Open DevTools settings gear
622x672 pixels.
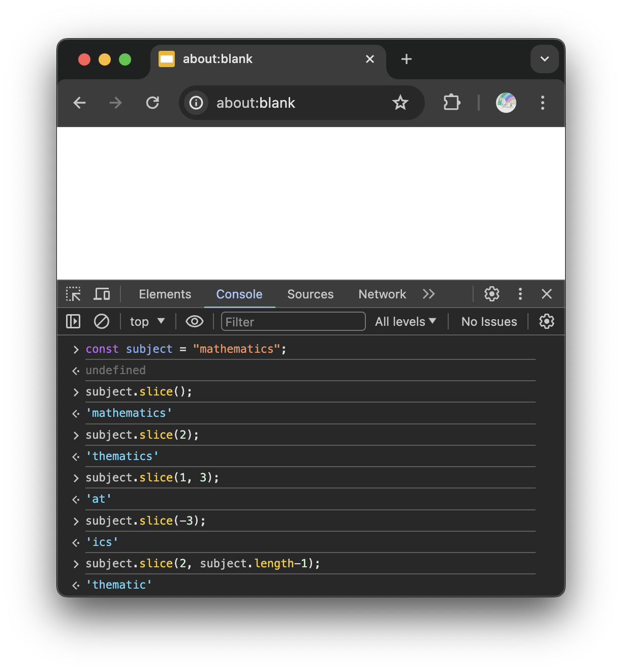click(492, 294)
